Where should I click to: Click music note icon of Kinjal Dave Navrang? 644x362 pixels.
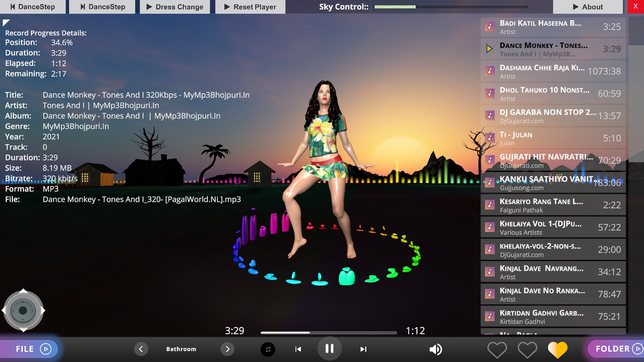pos(490,272)
